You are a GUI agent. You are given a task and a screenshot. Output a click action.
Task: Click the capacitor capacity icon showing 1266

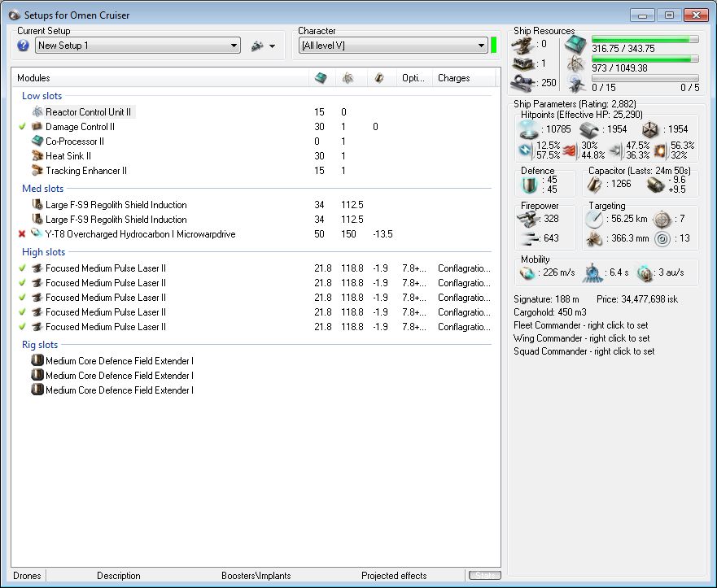tap(595, 184)
